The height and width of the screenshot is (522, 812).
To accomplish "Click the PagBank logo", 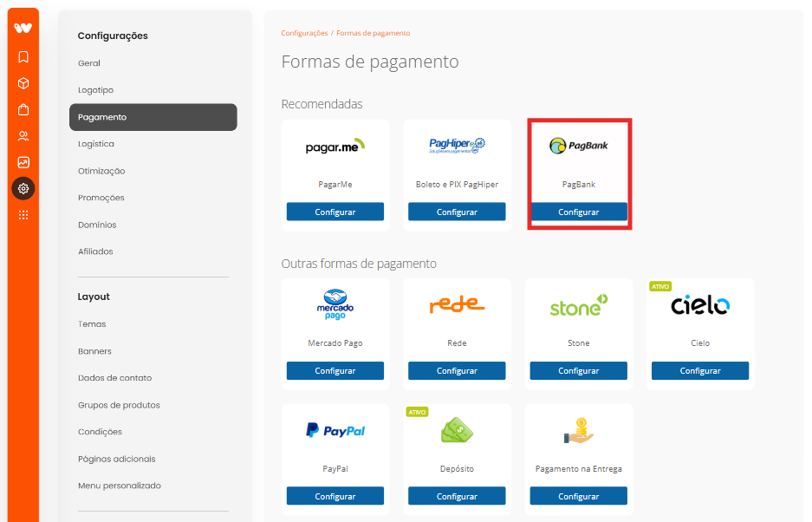I will [x=578, y=146].
